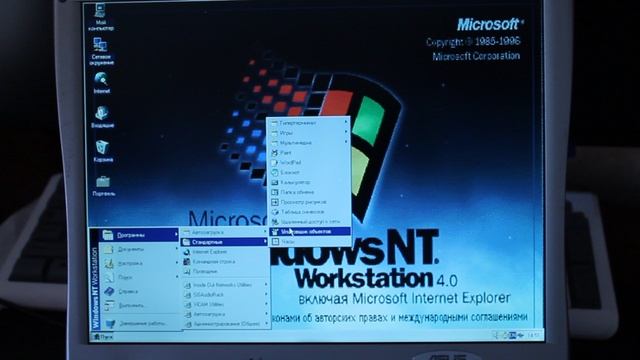
Task: Click the taskbar tray clock
Action: pyautogui.click(x=533, y=335)
